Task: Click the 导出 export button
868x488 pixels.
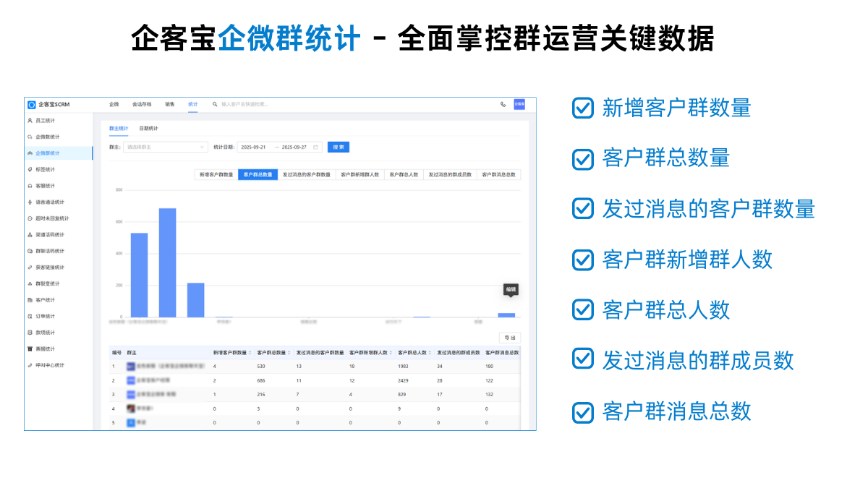Action: (510, 338)
